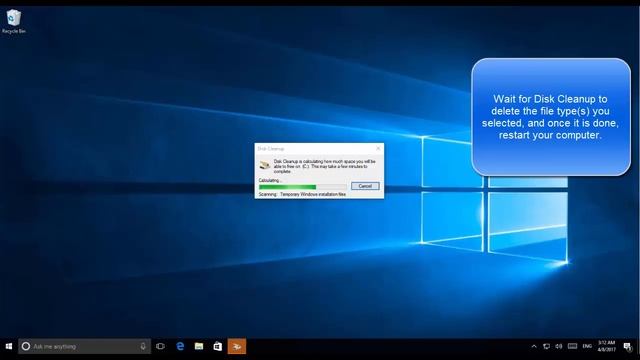Click the volume speaker tray icon
The width and height of the screenshot is (640, 360).
(x=559, y=347)
